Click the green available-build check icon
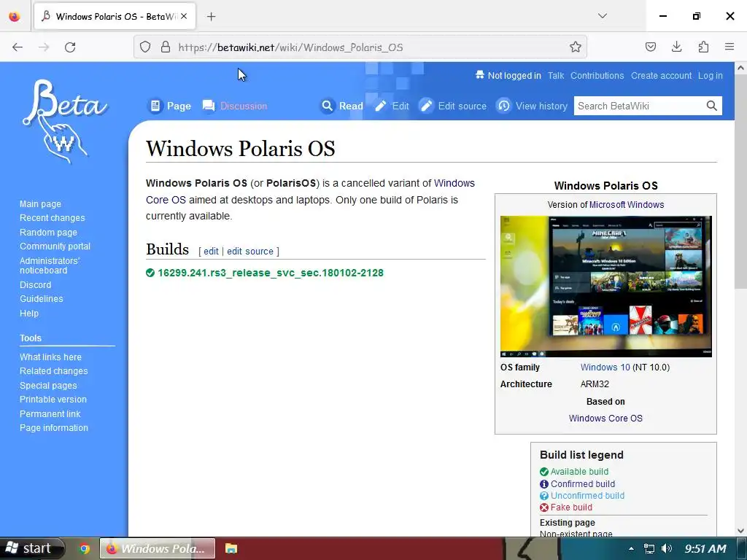Screen dimensions: 747x560 coord(150,273)
